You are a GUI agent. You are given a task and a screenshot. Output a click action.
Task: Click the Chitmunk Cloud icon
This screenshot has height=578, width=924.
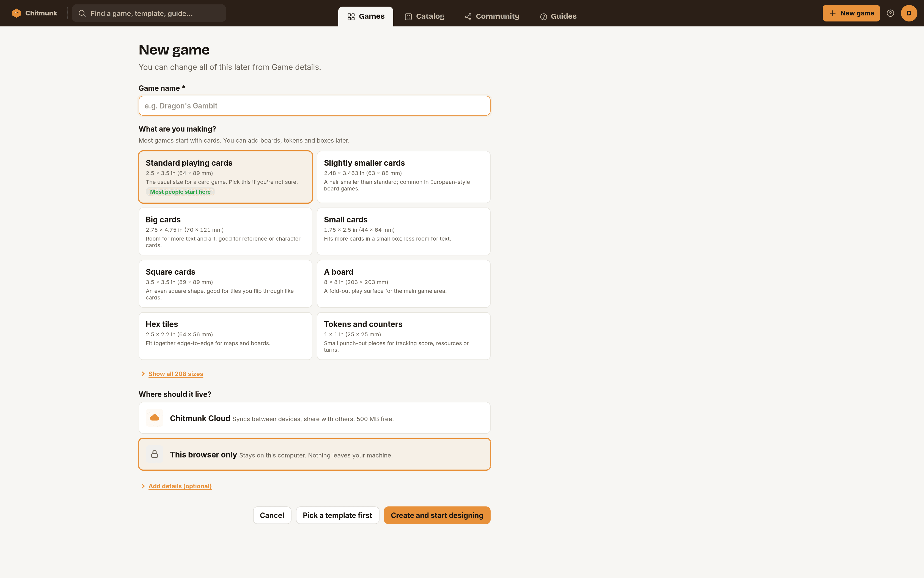point(155,418)
